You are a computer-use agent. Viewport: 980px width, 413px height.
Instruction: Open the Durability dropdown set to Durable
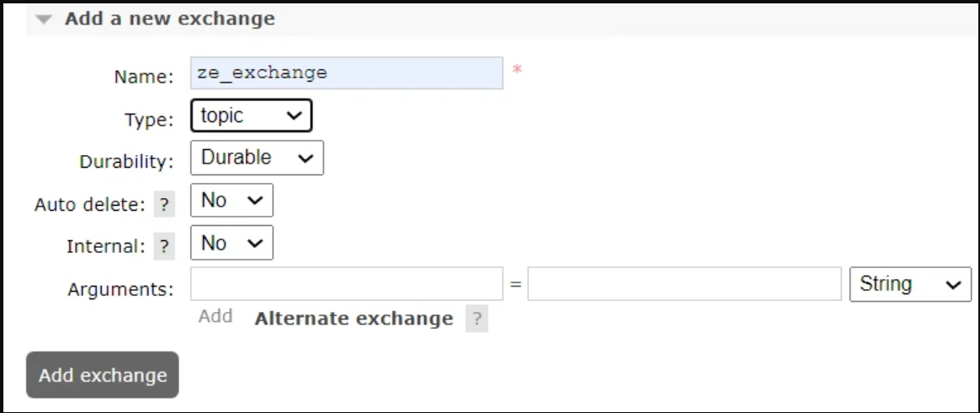coord(257,158)
